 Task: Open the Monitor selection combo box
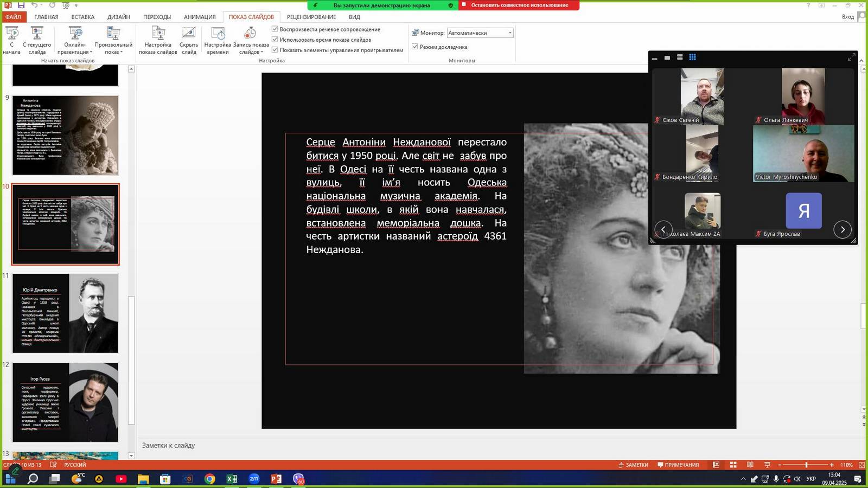click(x=480, y=33)
